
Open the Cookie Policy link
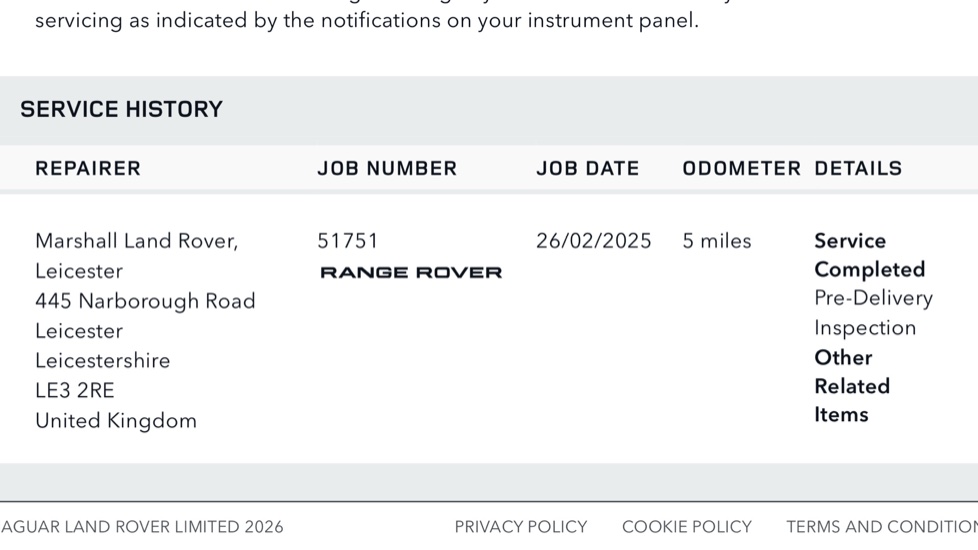click(686, 527)
